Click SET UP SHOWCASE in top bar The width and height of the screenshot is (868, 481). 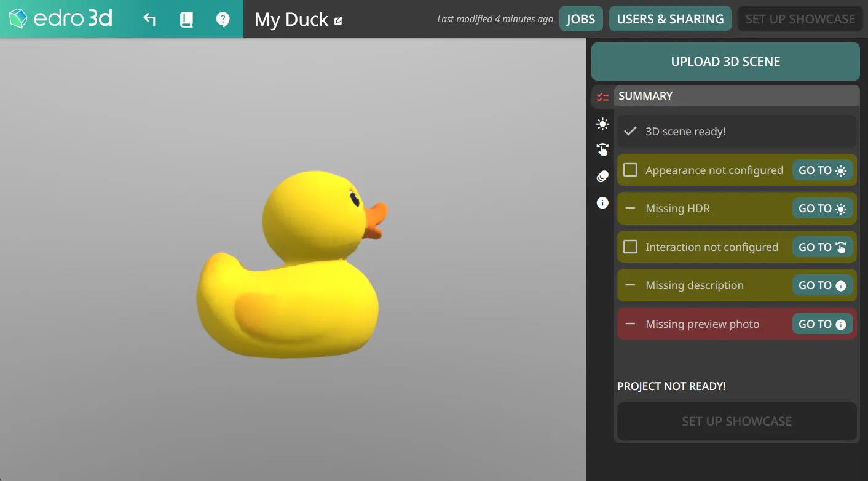click(800, 18)
